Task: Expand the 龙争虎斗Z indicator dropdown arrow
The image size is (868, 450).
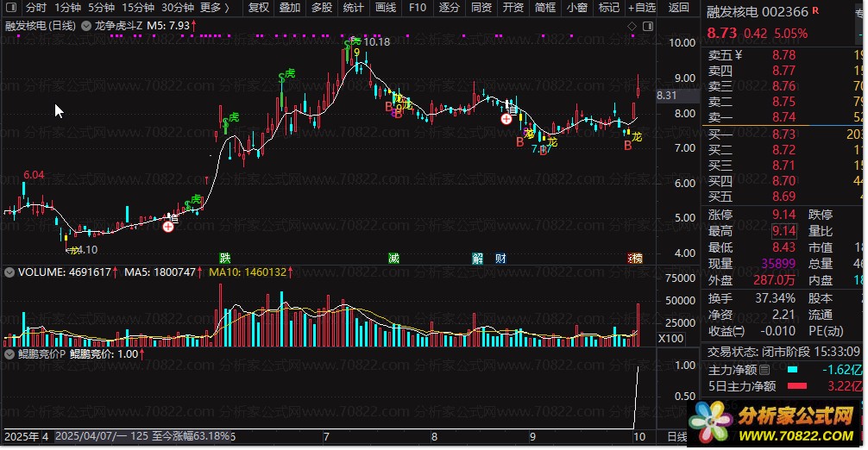Action: 86,25
